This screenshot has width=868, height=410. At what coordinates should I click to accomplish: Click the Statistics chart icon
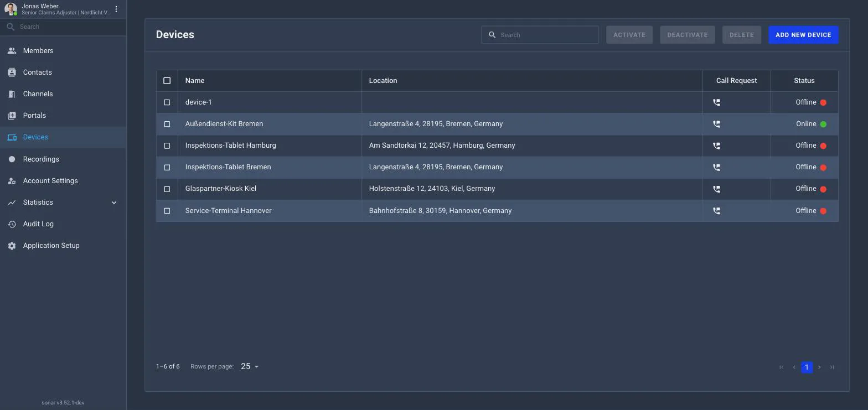pyautogui.click(x=12, y=203)
